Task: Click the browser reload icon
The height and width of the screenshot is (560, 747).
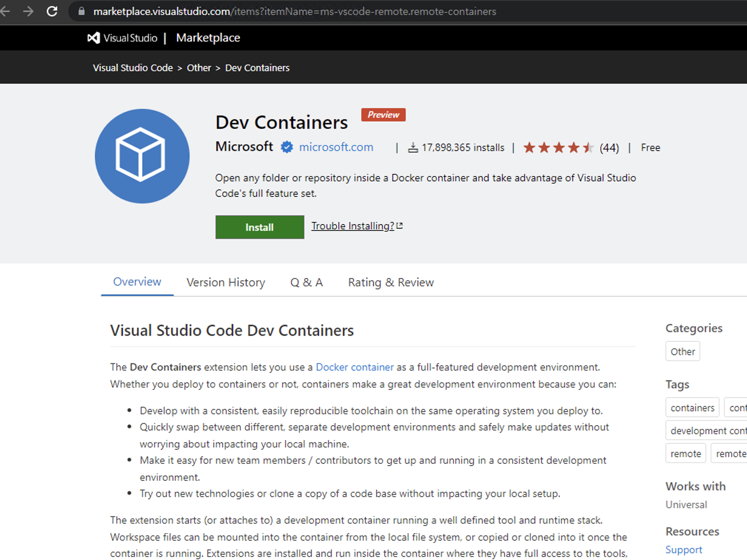Action: [52, 11]
